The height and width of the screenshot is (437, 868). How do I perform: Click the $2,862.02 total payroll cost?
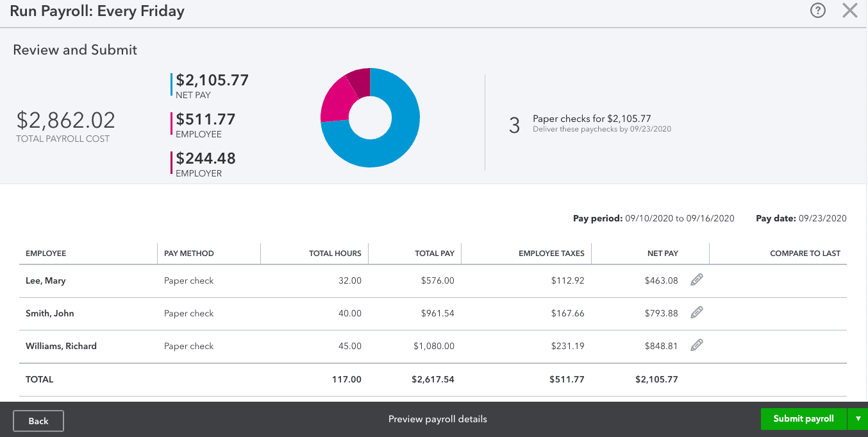(x=66, y=120)
